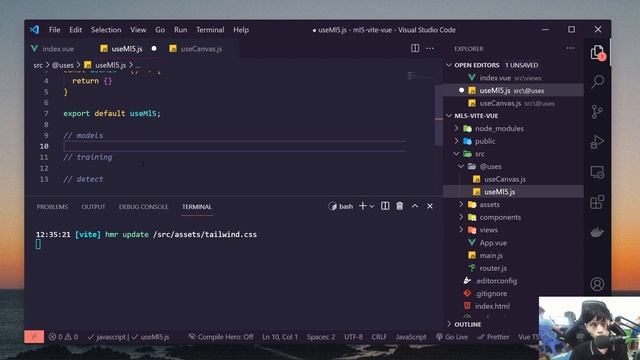Open the Edit menu
The height and width of the screenshot is (360, 640).
[x=76, y=30]
